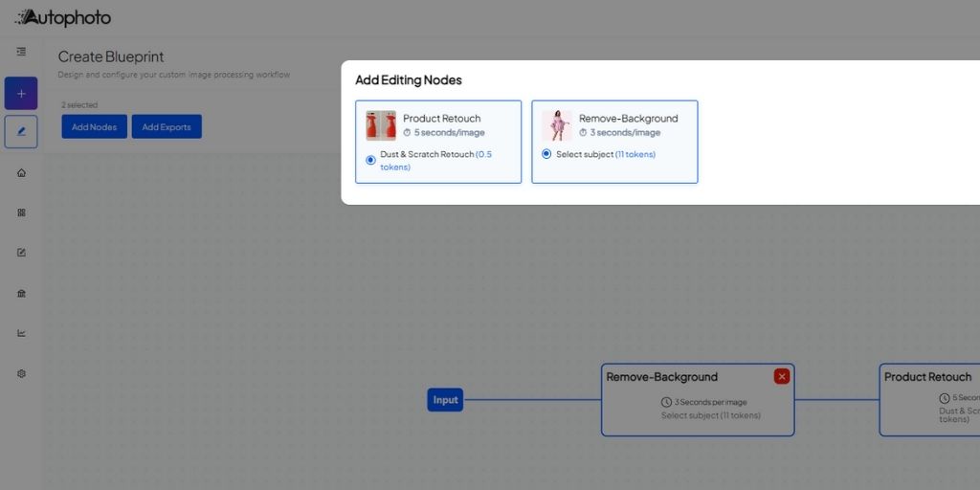
Task: Click the 2 selected label
Action: pyautogui.click(x=79, y=105)
